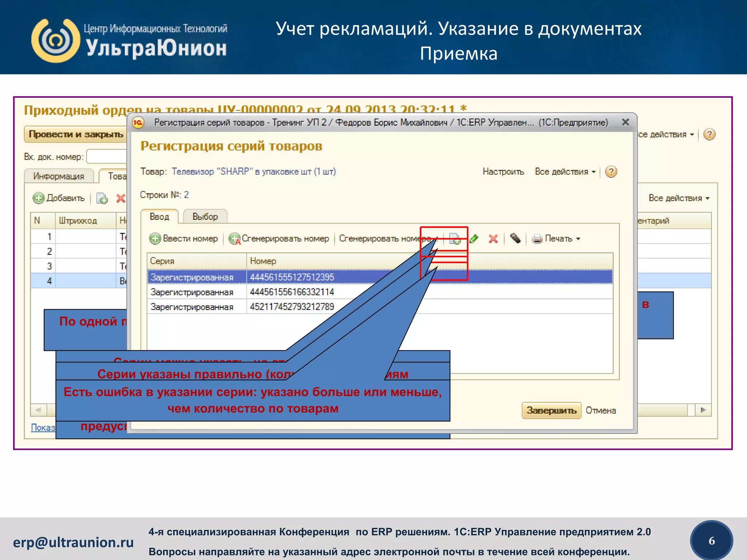Screen dimensions: 747x560
Task: Open the Телевизор "SHARP" product link
Action: click(x=253, y=171)
